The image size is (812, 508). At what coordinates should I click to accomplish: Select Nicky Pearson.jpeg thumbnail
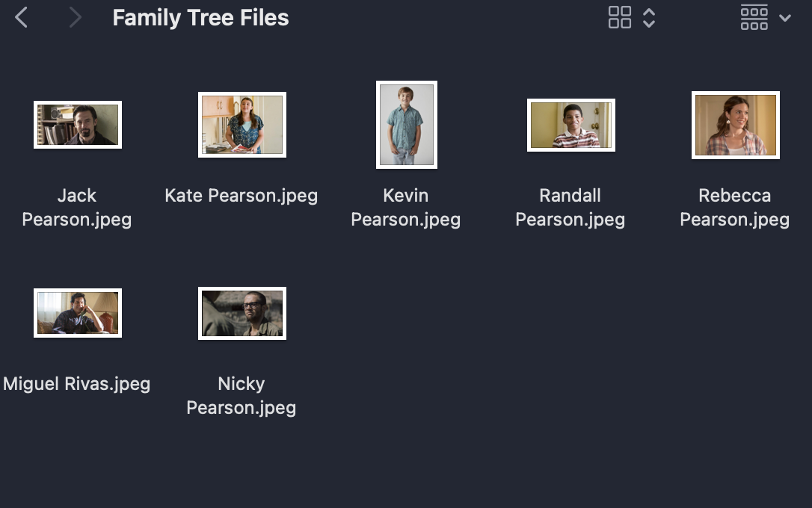click(242, 314)
